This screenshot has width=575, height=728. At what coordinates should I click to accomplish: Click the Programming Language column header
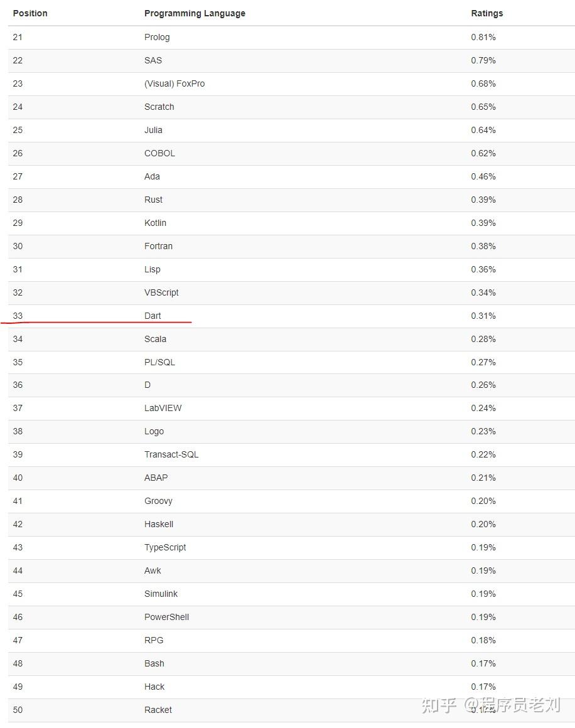195,13
